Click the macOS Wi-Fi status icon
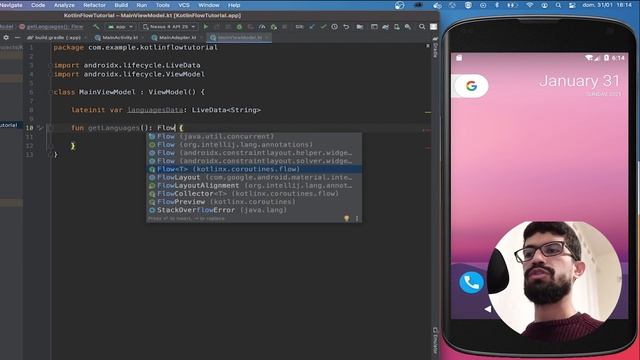 click(x=530, y=5)
